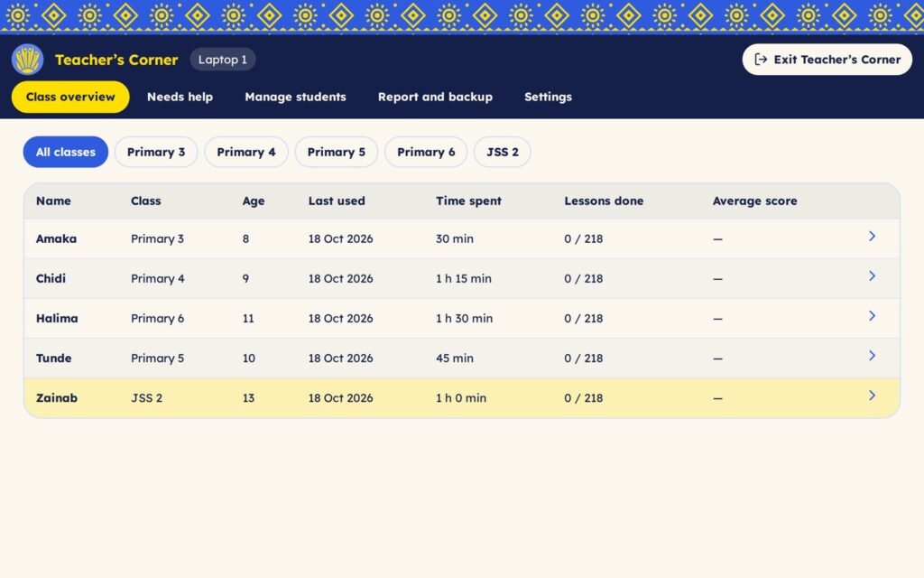The image size is (924, 578).
Task: Sort by Name column header
Action: (x=53, y=201)
